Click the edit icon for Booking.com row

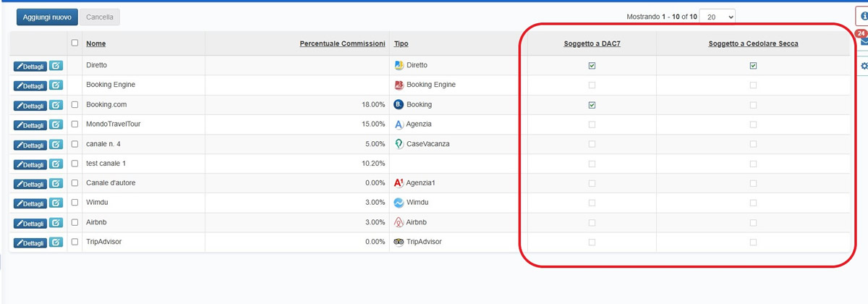pyautogui.click(x=56, y=105)
